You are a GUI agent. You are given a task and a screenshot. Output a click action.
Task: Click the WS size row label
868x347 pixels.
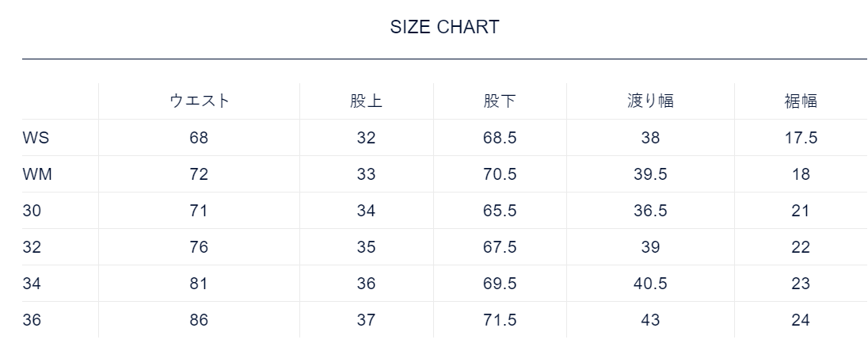click(x=36, y=138)
